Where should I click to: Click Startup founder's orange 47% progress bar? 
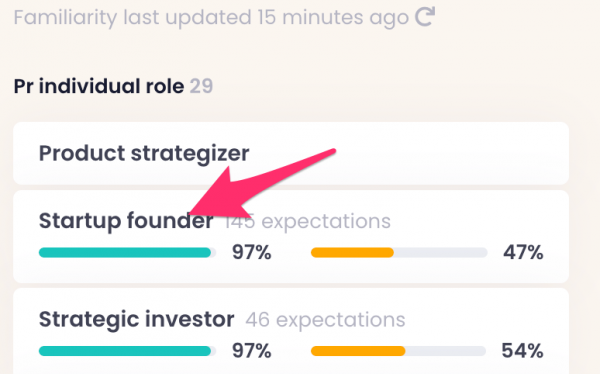click(x=399, y=253)
